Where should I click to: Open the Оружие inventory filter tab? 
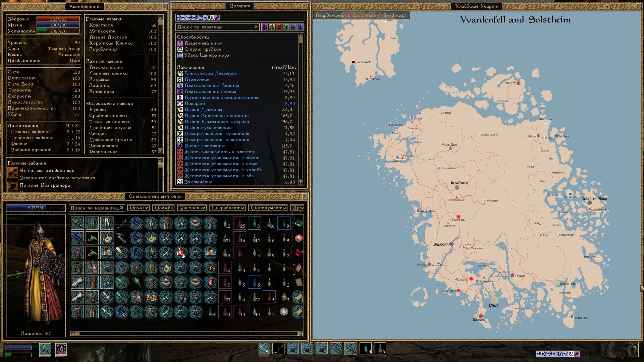click(139, 208)
